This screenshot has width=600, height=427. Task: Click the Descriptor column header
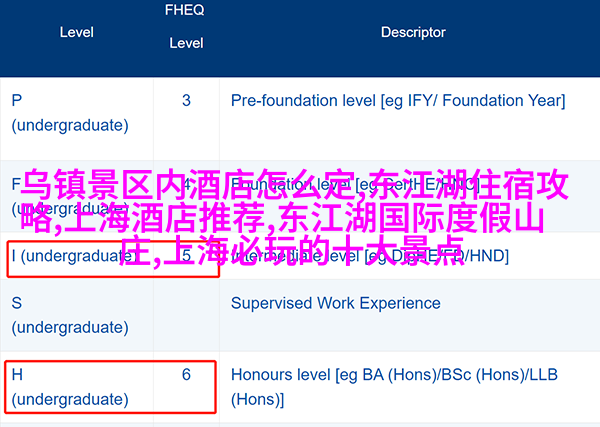tap(413, 32)
